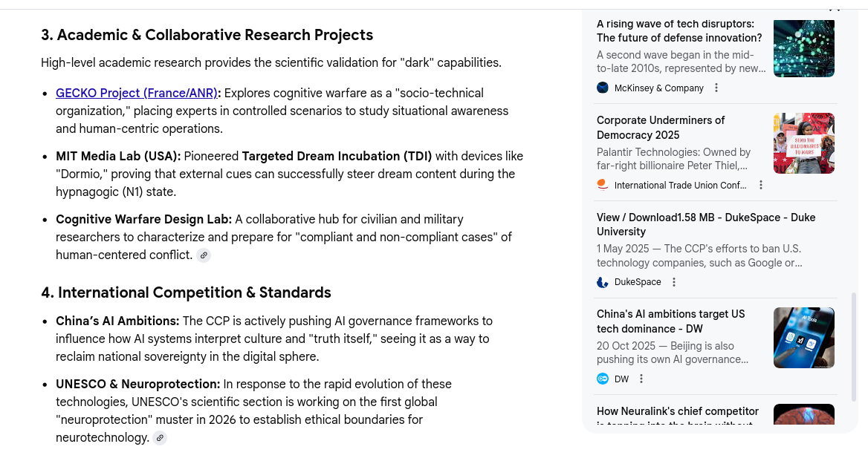Click the DukeSpace source favicon
868x461 pixels.
click(x=603, y=282)
